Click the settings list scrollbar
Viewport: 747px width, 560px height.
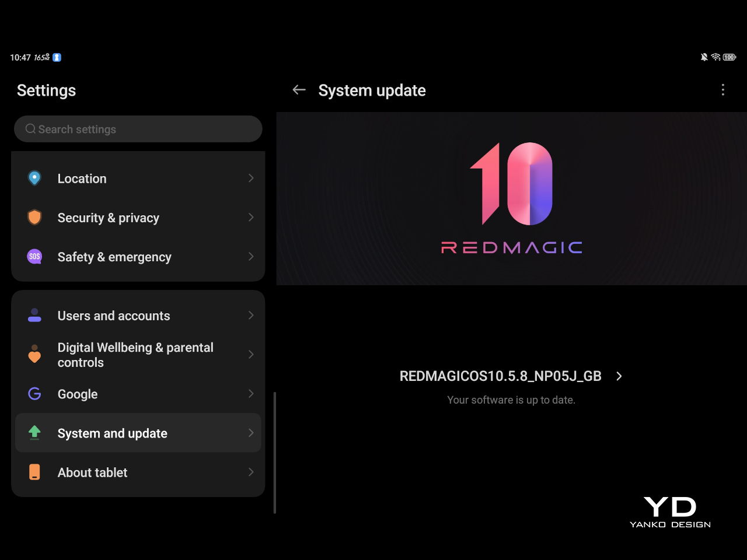tap(274, 453)
